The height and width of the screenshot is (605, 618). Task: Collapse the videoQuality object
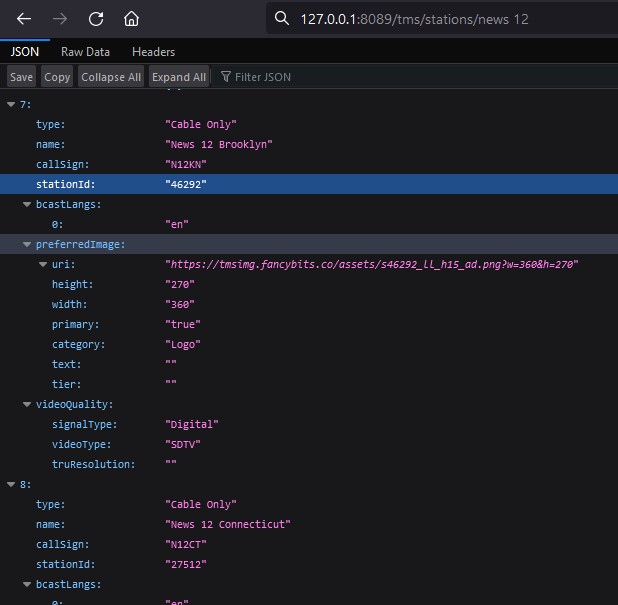coord(27,404)
